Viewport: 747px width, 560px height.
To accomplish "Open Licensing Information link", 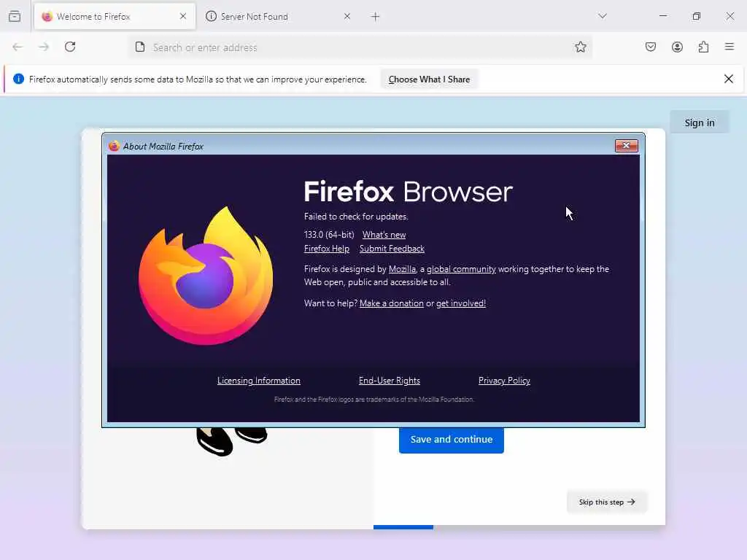I will click(x=259, y=381).
